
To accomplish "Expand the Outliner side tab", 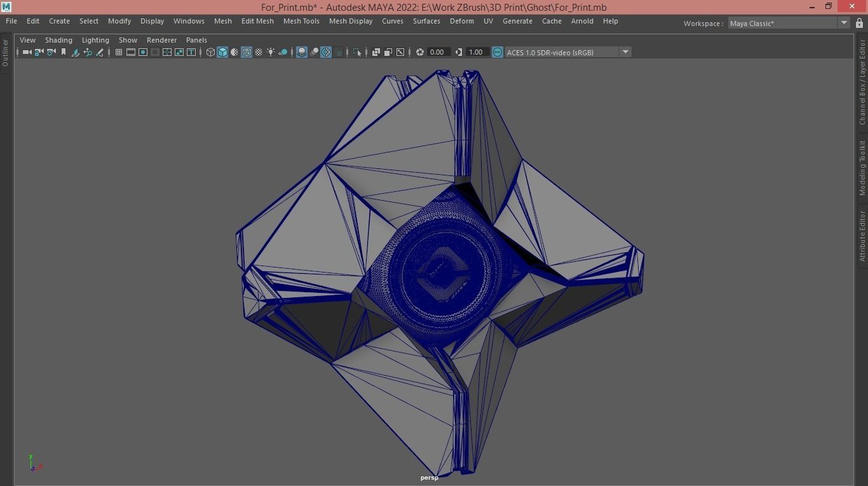I will point(5,53).
